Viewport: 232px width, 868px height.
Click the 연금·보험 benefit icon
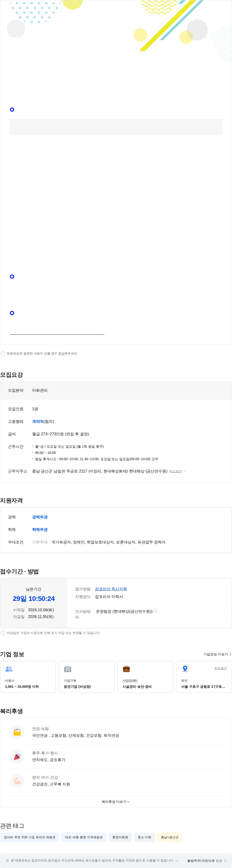(17, 732)
